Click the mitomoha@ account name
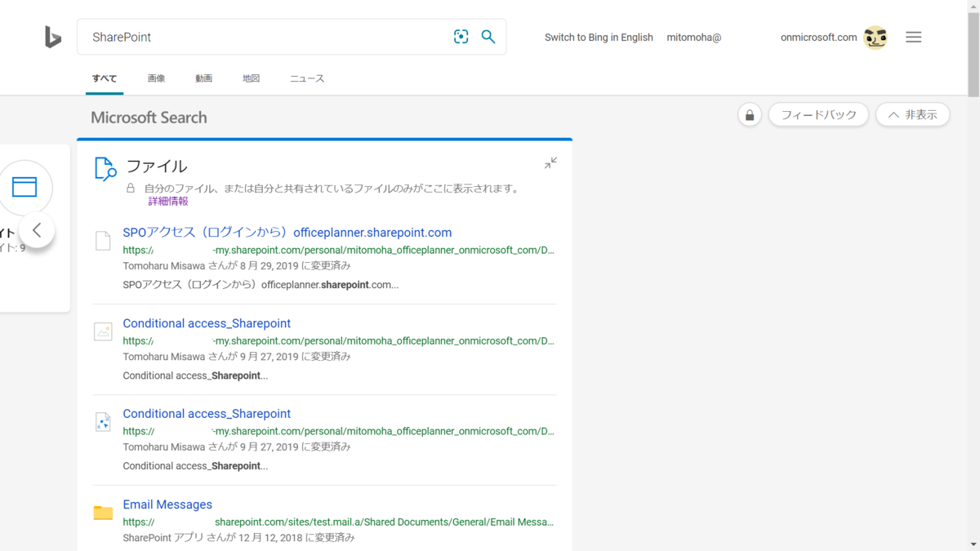 pos(694,38)
